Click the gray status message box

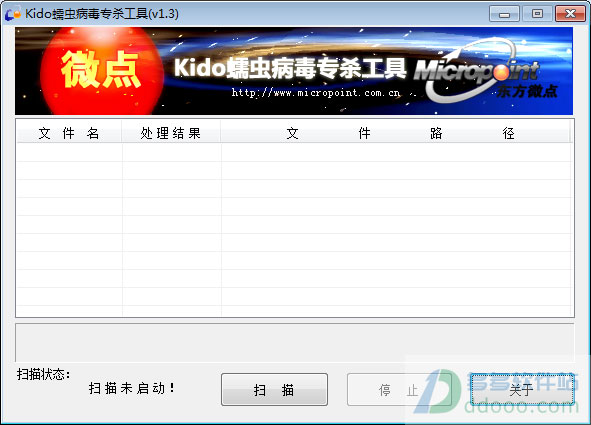[x=295, y=342]
